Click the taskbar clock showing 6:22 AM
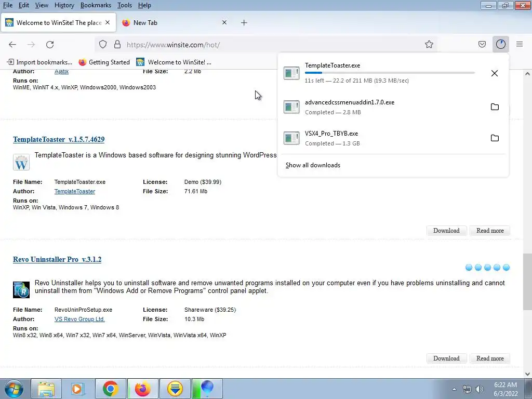The width and height of the screenshot is (532, 399). 505,389
